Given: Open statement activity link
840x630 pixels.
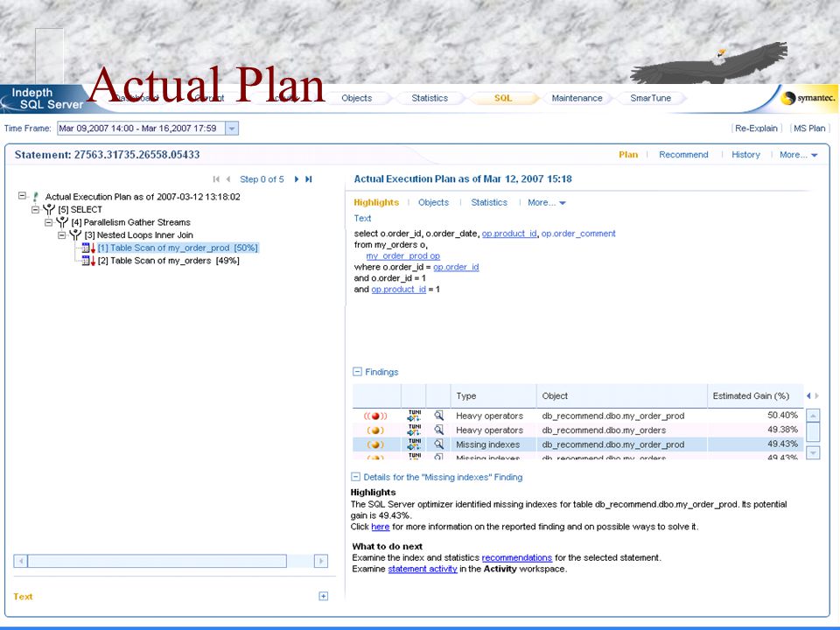Looking at the screenshot, I should point(423,569).
